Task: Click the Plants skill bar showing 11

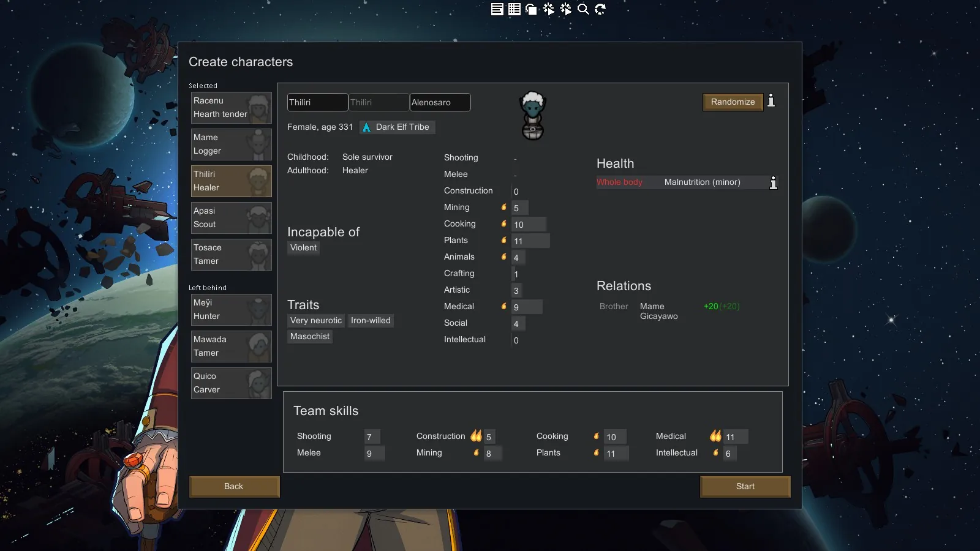Action: pyautogui.click(x=530, y=241)
